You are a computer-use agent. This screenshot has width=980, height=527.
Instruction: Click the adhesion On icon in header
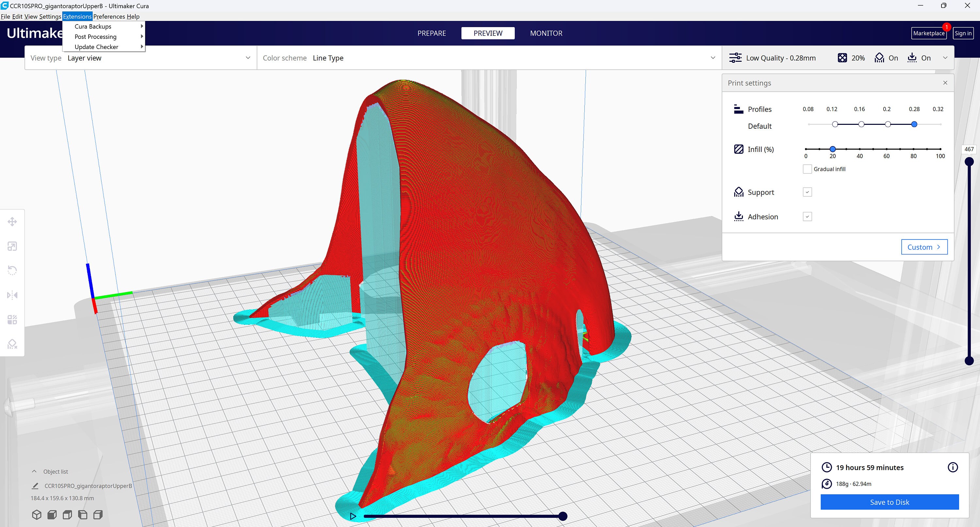(912, 58)
